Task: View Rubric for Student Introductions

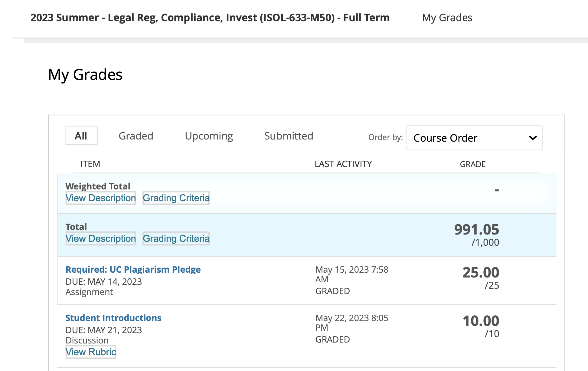Action: 90,352
